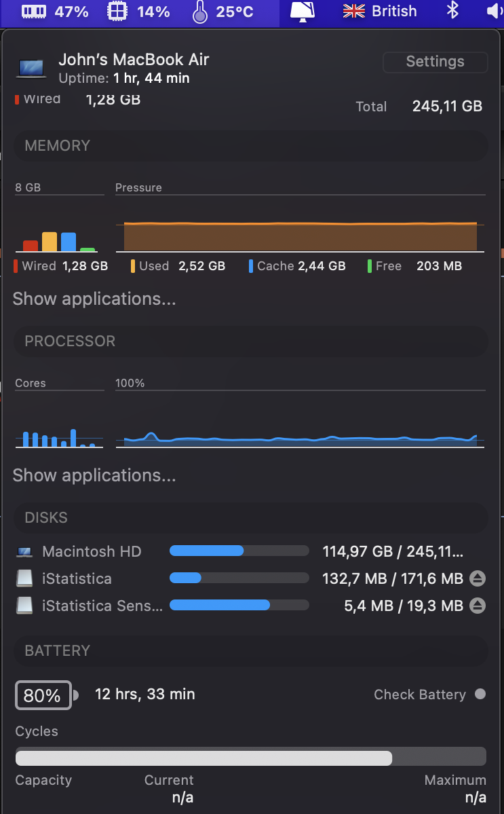Eject the iStatistica disk
504x814 pixels.
click(478, 579)
